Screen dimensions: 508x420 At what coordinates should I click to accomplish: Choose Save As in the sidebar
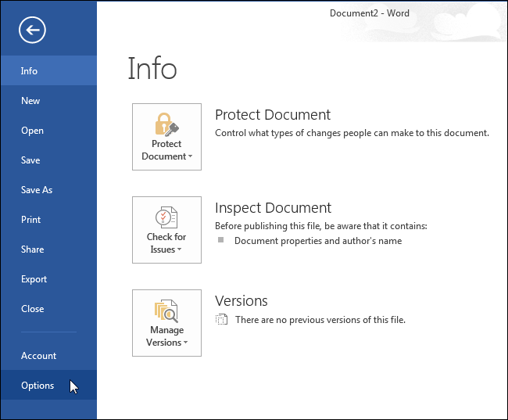pyautogui.click(x=37, y=190)
